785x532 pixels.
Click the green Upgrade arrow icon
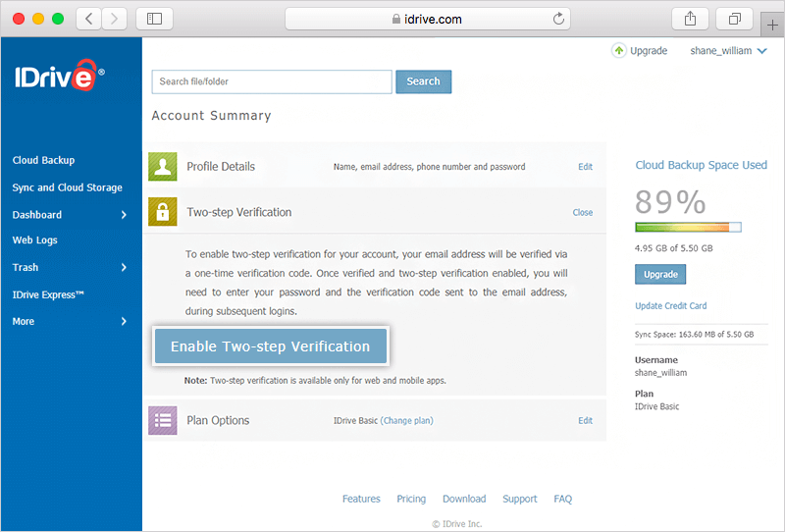point(619,51)
